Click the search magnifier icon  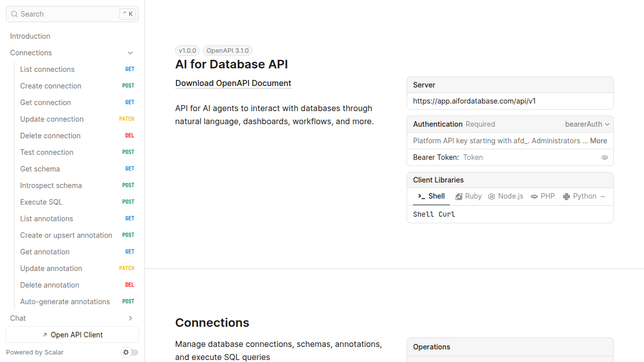(x=15, y=14)
